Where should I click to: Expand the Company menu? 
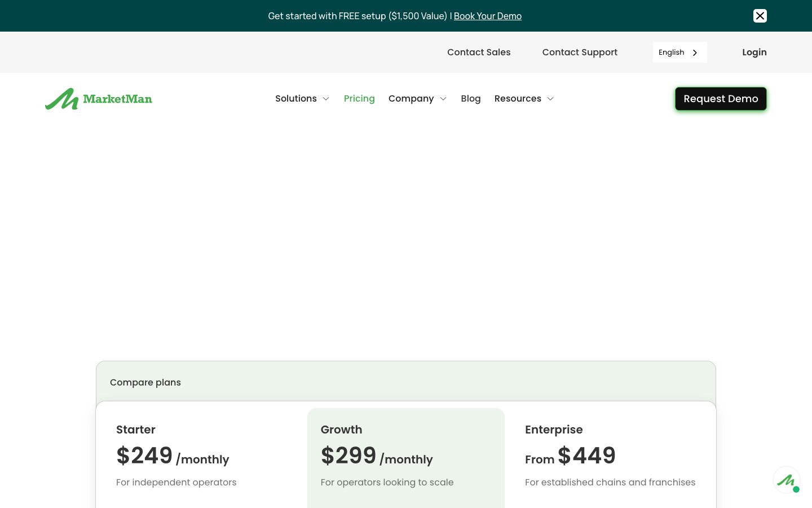coord(417,99)
